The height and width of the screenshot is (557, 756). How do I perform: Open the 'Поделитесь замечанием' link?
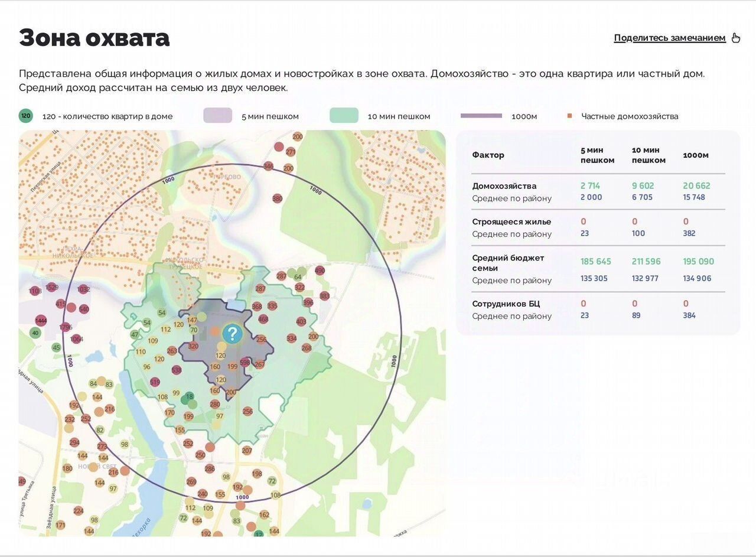[670, 38]
